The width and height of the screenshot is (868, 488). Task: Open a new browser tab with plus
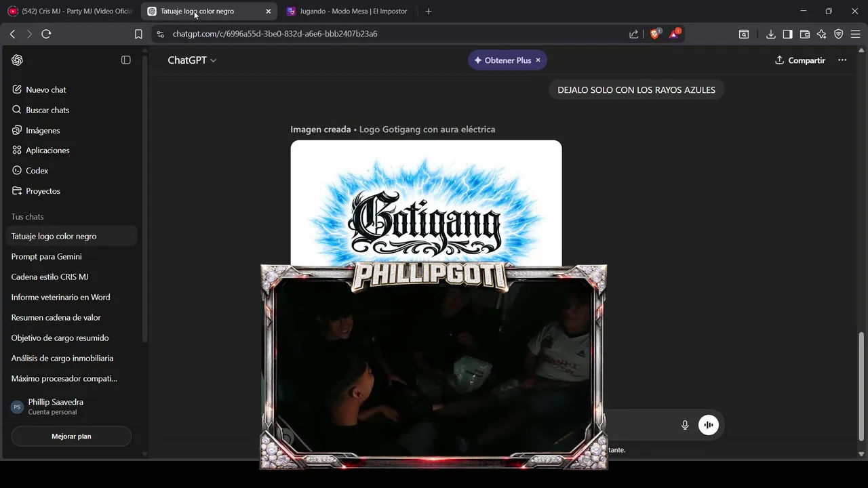click(x=428, y=12)
